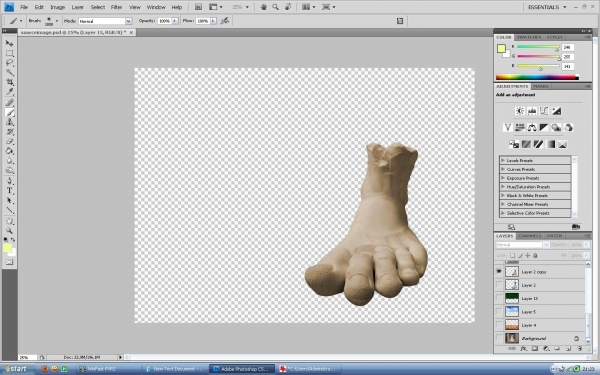
Task: Show the Layer 5 layer
Action: (x=499, y=312)
